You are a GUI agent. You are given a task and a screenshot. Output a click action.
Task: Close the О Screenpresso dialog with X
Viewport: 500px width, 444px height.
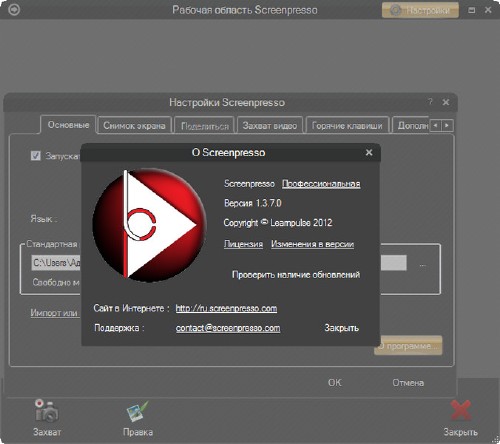click(x=369, y=152)
